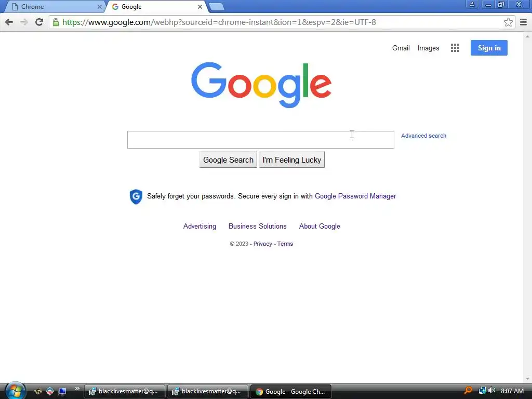Click the Show Desktop quick launch icon

click(62, 391)
